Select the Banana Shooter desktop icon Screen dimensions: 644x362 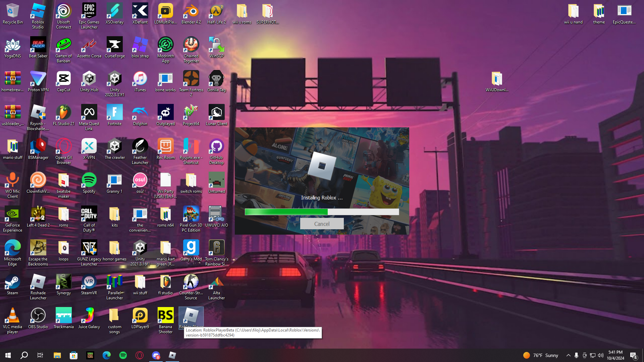(165, 321)
